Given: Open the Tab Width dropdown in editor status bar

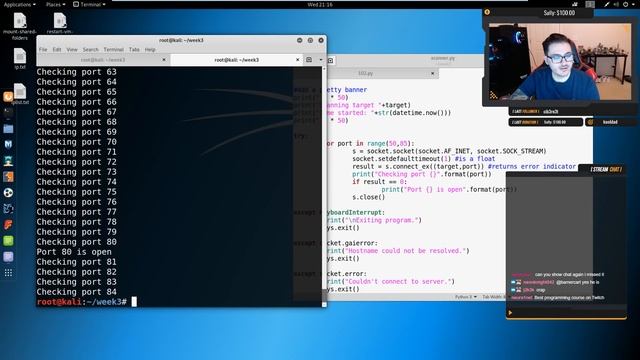Looking at the screenshot, I should pyautogui.click(x=493, y=297).
